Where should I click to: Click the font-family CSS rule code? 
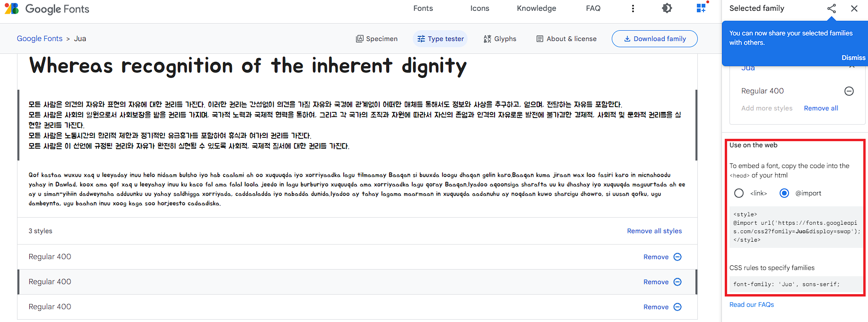797,284
